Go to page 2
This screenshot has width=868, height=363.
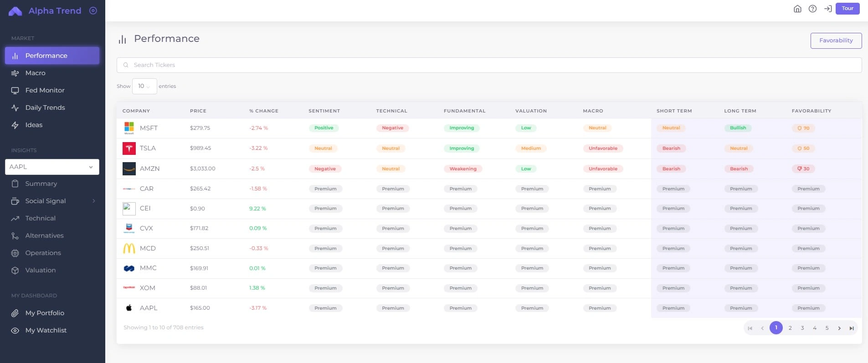coord(790,328)
